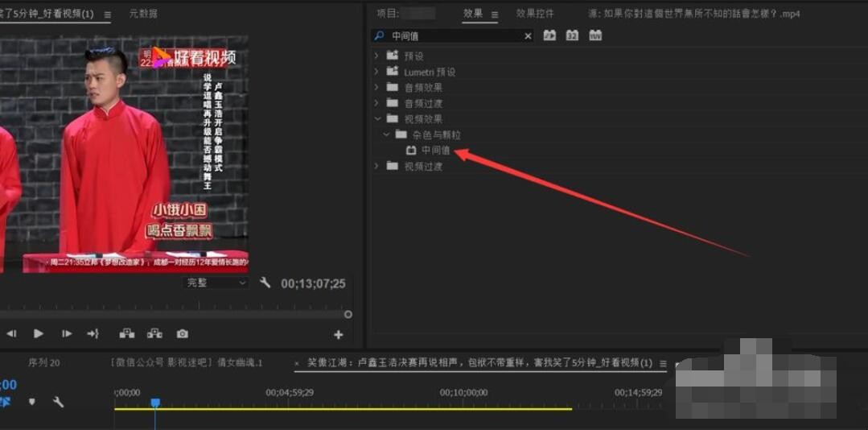Click the program monitor time ruler
Viewport: 868px width, 430px height.
(175, 304)
